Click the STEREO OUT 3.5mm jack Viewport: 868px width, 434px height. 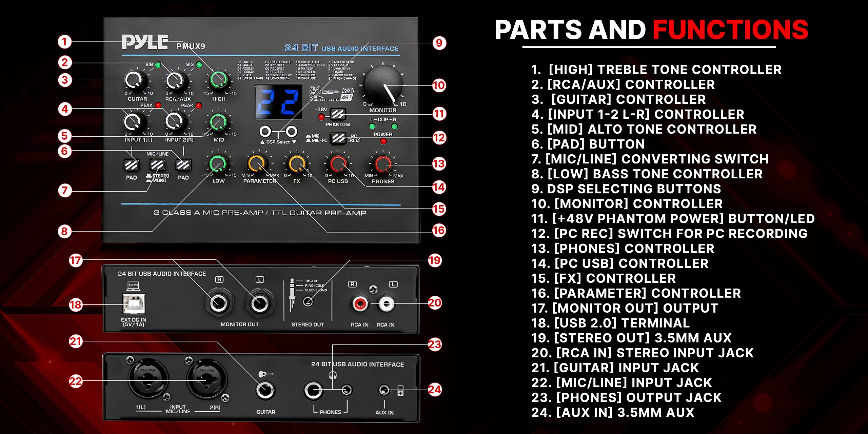pos(308,301)
